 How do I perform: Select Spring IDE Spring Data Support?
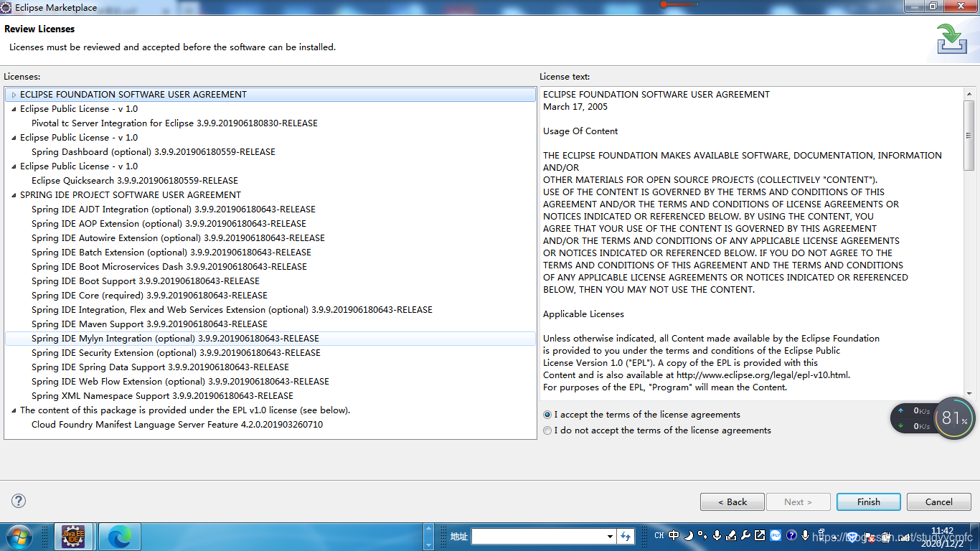160,367
